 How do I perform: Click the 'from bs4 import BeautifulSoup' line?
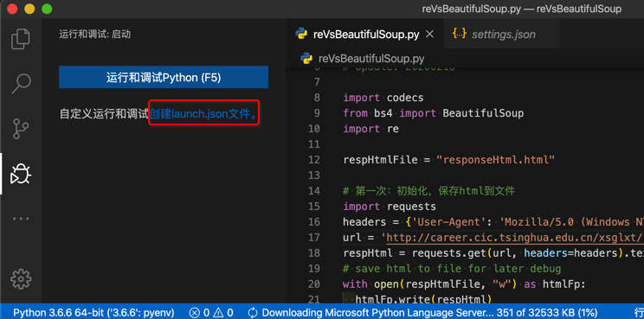point(434,113)
